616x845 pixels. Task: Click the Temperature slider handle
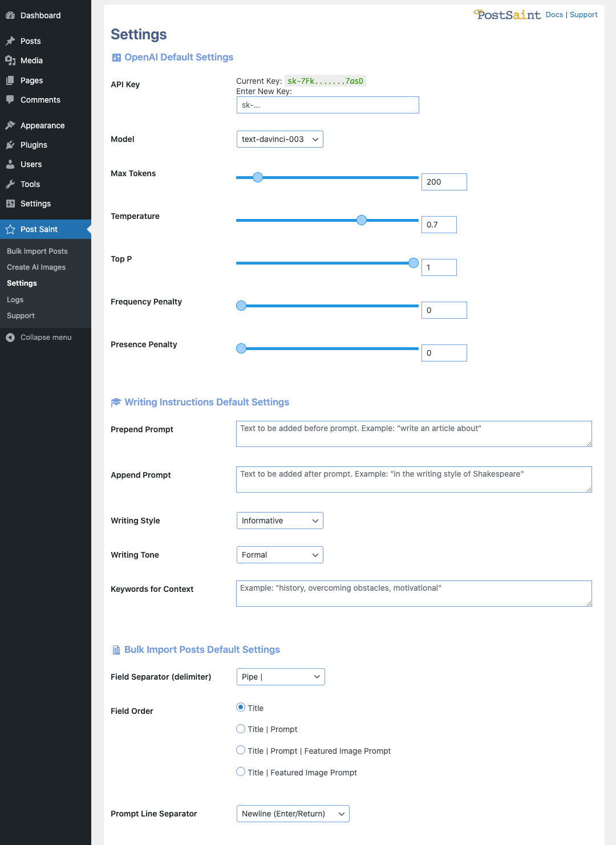coord(362,220)
